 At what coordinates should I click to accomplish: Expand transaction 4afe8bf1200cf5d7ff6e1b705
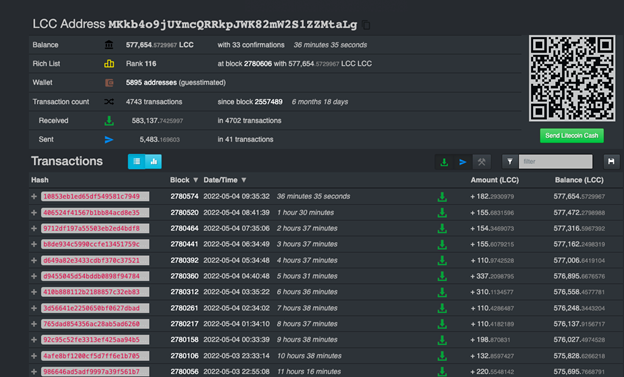[34, 356]
